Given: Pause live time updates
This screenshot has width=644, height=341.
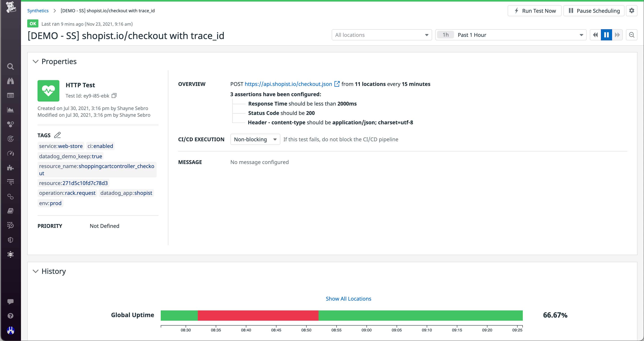Looking at the screenshot, I should pos(606,35).
